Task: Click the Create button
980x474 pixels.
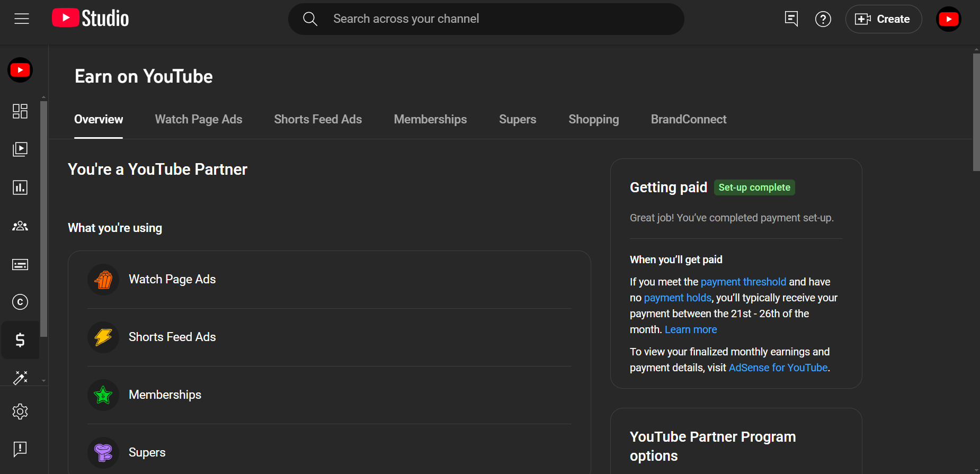Action: click(883, 19)
